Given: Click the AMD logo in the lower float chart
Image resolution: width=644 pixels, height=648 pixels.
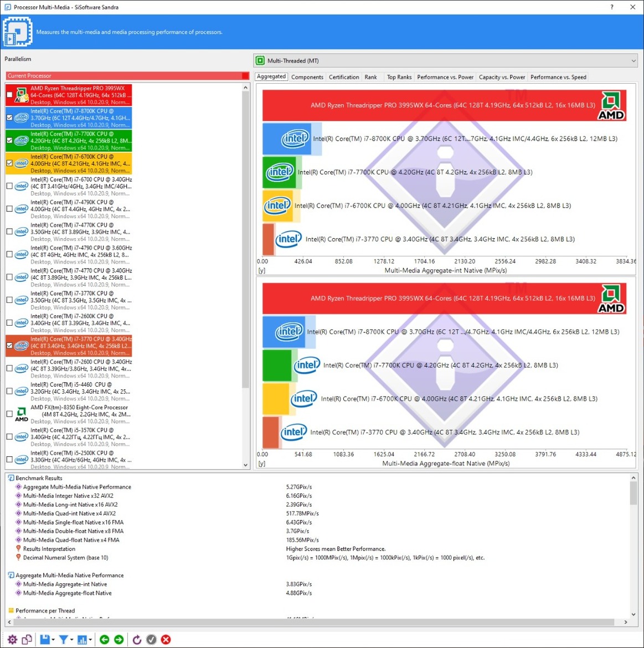Looking at the screenshot, I should (x=611, y=299).
